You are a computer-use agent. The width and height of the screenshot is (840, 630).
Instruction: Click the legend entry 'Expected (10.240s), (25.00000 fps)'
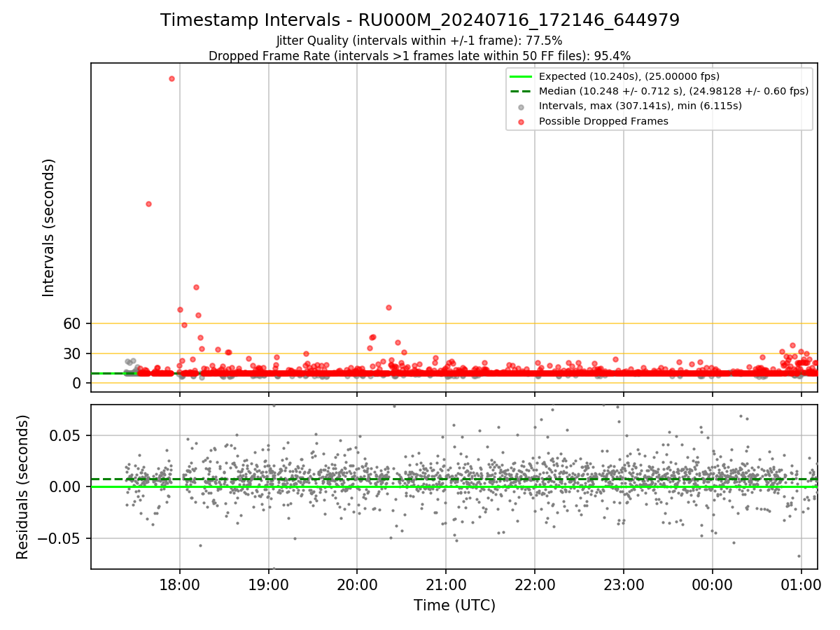(629, 76)
